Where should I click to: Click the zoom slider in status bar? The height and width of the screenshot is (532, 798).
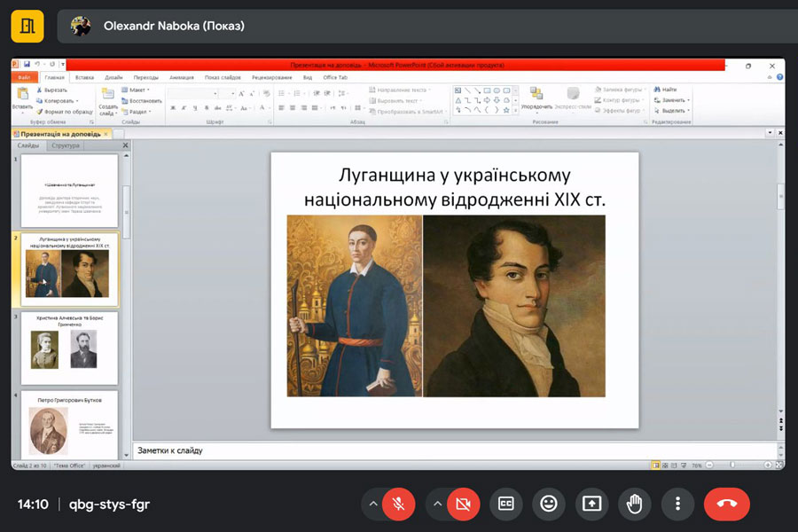731,465
